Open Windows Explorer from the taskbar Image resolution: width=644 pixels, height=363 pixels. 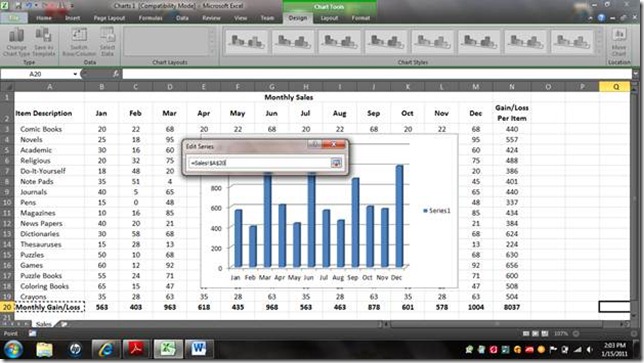coord(44,349)
